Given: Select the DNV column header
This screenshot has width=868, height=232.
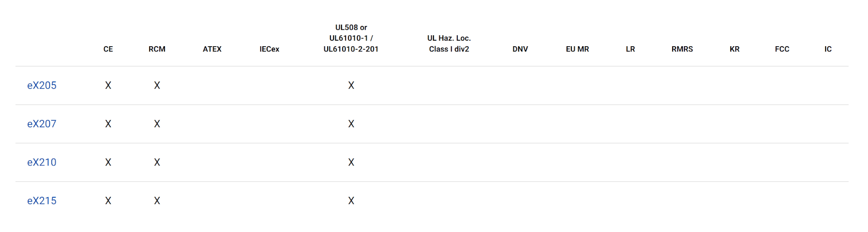Looking at the screenshot, I should point(520,49).
